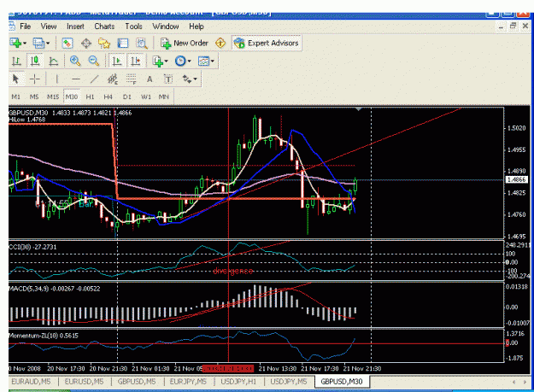Switch to the GBPUSD,M5 chart tab

pyautogui.click(x=137, y=382)
